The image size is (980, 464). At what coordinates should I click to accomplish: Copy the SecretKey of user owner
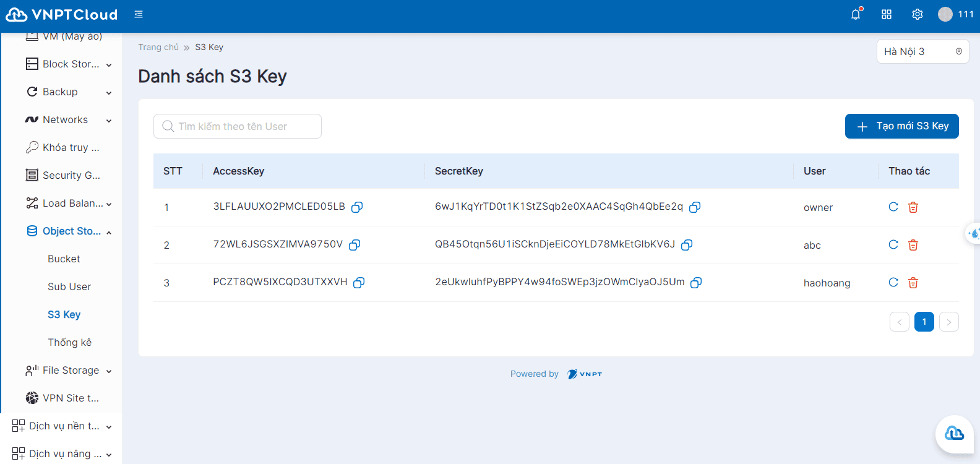coord(695,207)
